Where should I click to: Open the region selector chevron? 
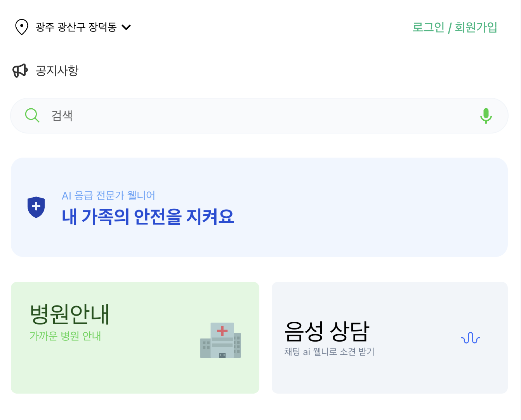[x=126, y=27]
